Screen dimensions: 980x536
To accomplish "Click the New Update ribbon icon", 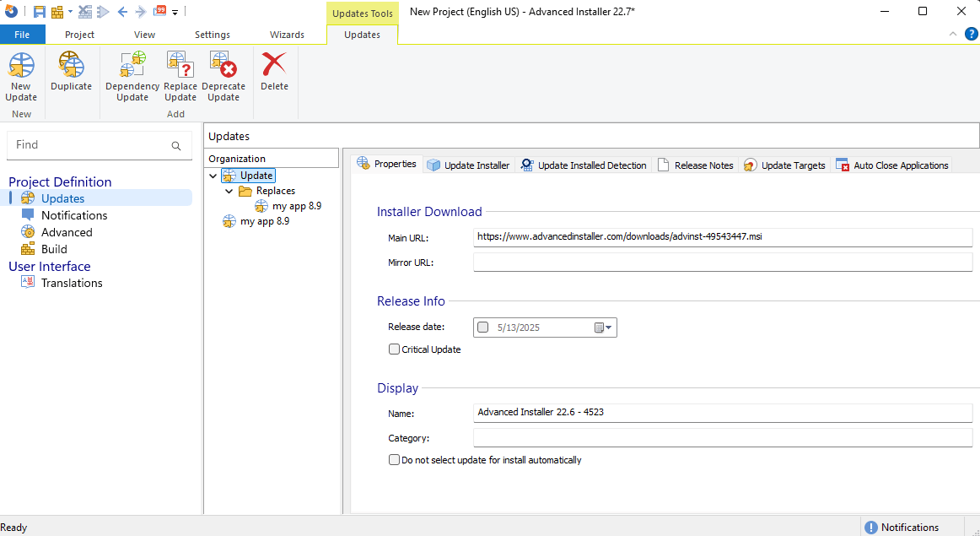I will tap(21, 76).
